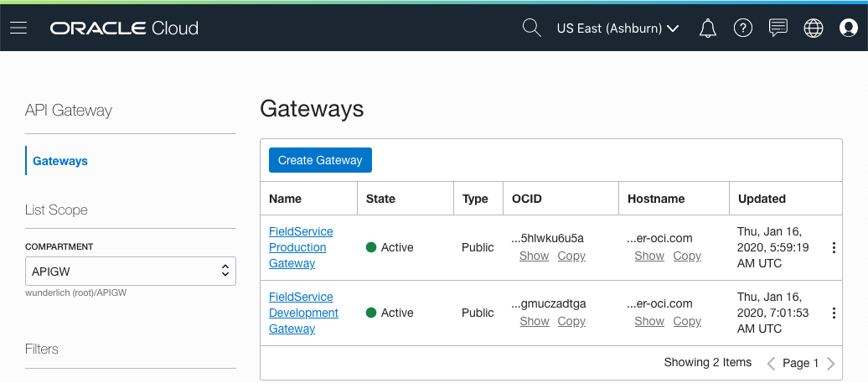Click the Oracle Cloud logo
Image resolution: width=868 pixels, height=383 pixels.
(124, 28)
